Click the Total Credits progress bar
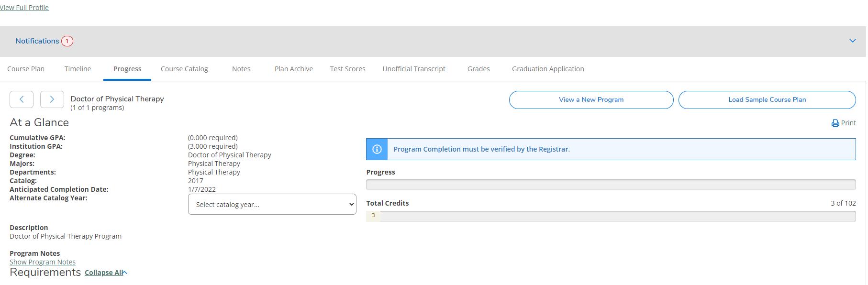The width and height of the screenshot is (868, 285). (611, 216)
